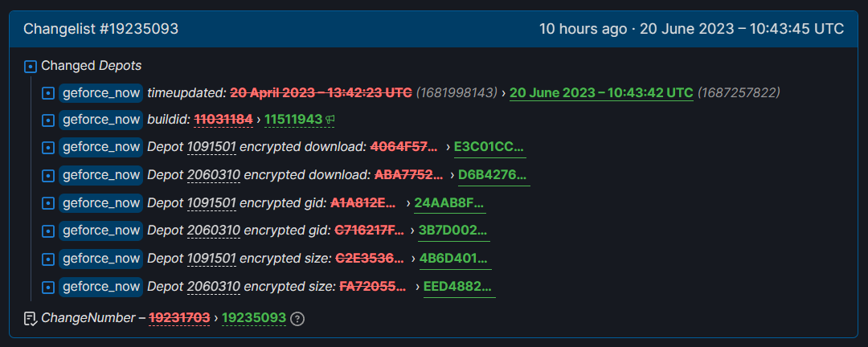Click square icon on Depot 2060310 encrypted size row
Screen dimensions: 868x347
pyautogui.click(x=48, y=288)
